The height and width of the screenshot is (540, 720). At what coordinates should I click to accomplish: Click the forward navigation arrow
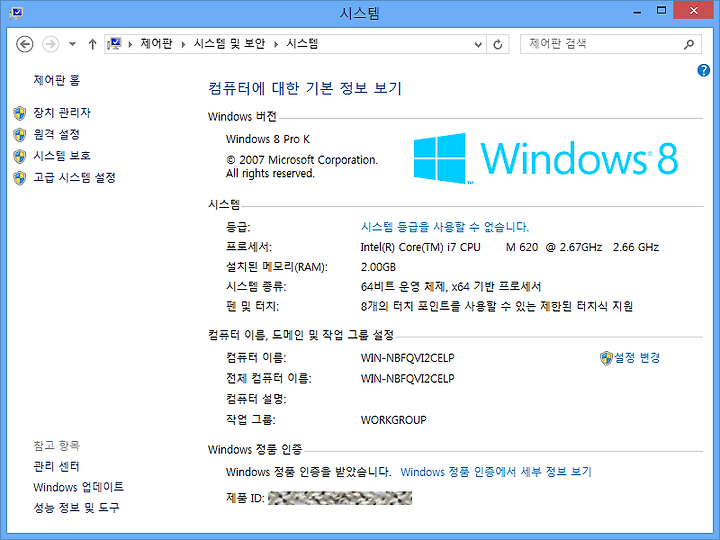pyautogui.click(x=51, y=44)
